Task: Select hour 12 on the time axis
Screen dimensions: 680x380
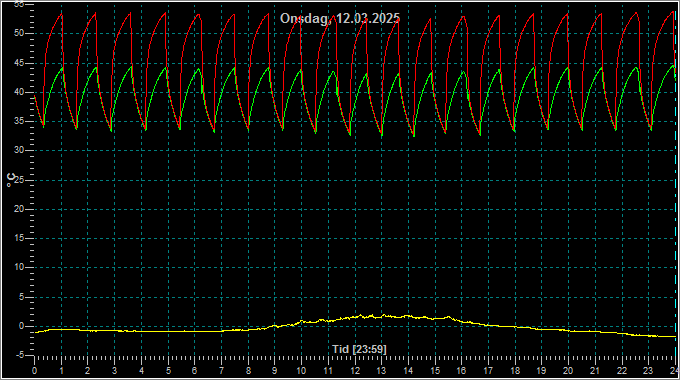Action: coord(355,371)
